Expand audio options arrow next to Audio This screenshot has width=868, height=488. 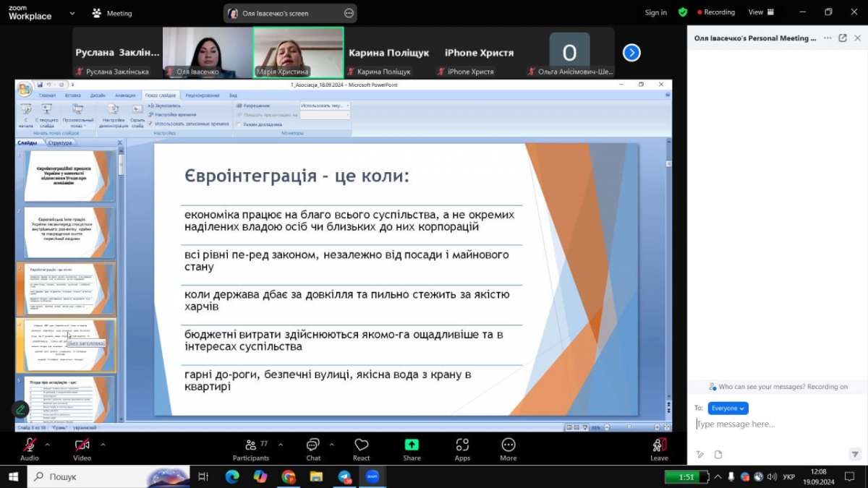[x=48, y=445]
